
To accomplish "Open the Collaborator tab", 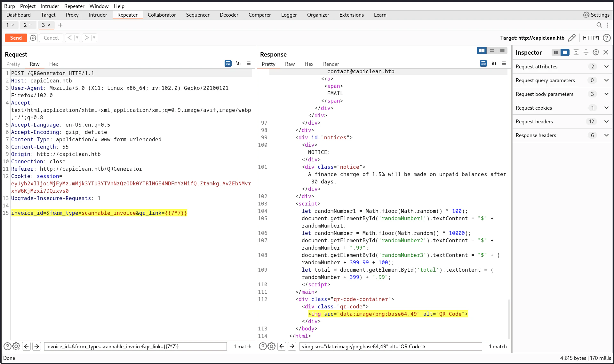I will click(x=162, y=15).
